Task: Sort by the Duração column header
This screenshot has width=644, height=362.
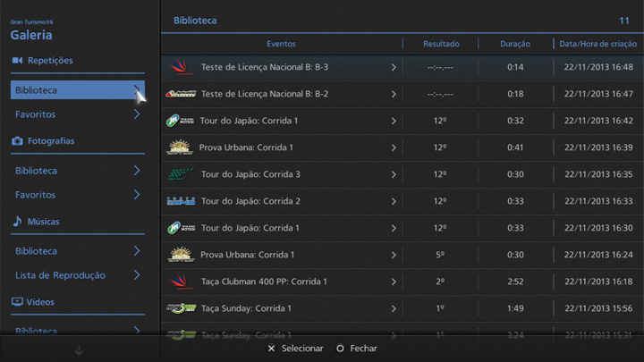Action: coord(515,44)
